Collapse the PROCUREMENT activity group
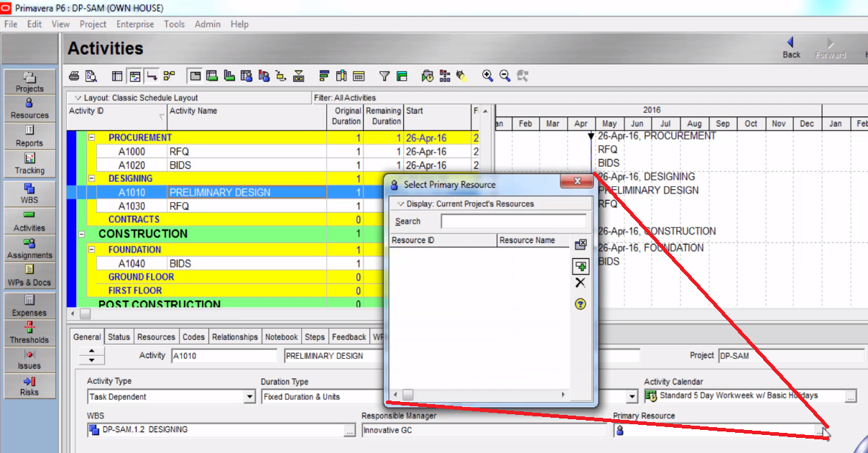 (91, 137)
